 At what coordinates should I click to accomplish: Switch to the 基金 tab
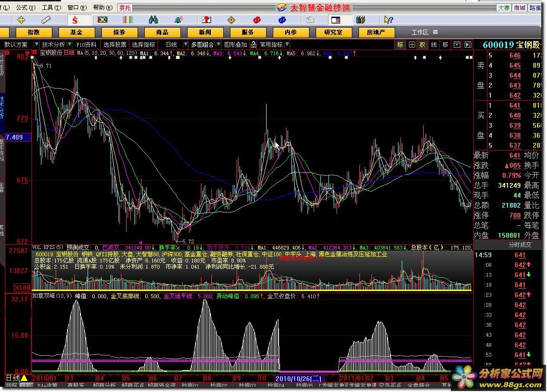click(x=76, y=32)
